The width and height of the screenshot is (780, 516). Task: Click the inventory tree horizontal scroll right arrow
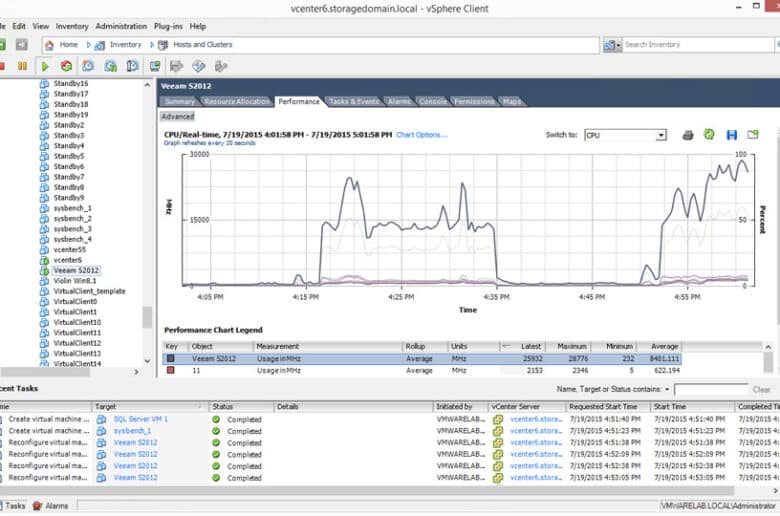click(136, 372)
